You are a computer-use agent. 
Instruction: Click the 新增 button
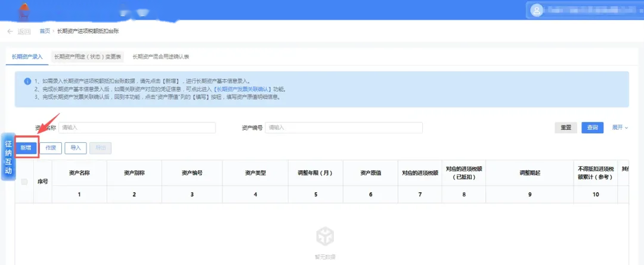[x=27, y=148]
